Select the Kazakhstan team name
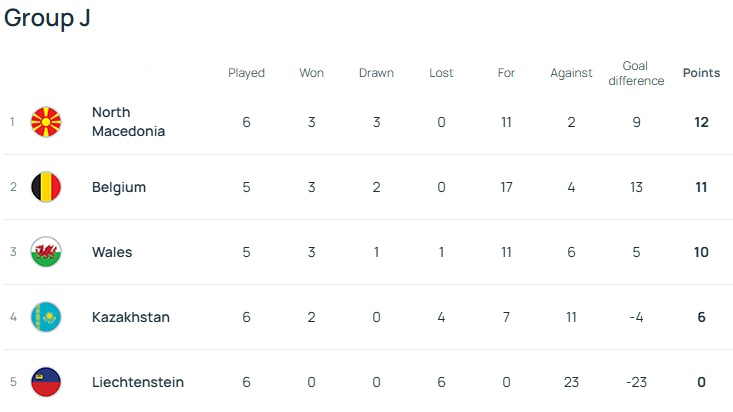Screen dimensions: 733x412 (130, 317)
